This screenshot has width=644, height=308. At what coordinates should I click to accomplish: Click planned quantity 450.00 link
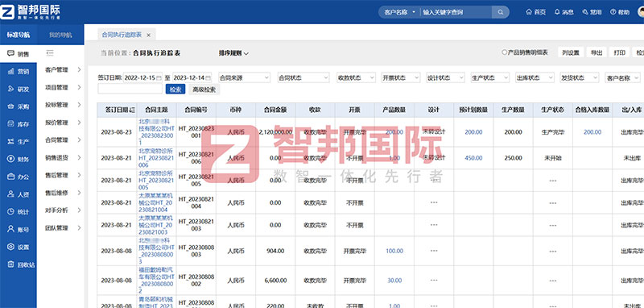(473, 158)
